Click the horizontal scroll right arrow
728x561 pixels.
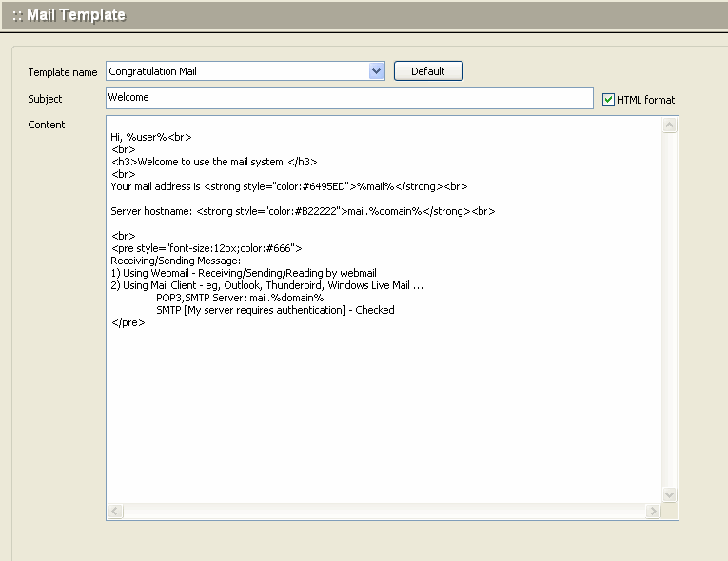point(653,512)
